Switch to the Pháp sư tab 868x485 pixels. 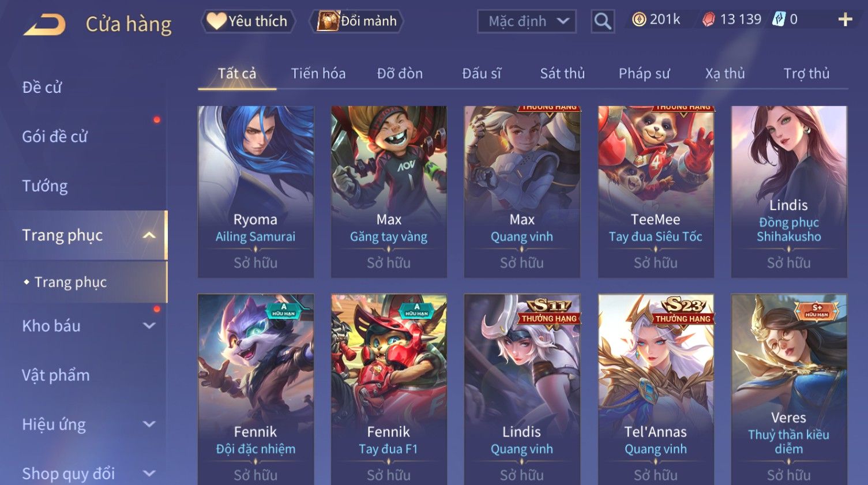[x=644, y=73]
